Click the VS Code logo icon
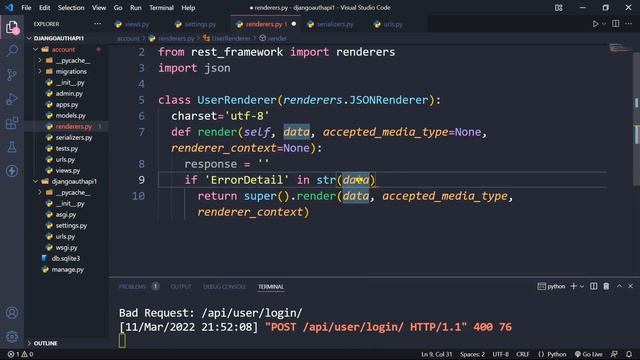This screenshot has height=360, width=640. 9,8
